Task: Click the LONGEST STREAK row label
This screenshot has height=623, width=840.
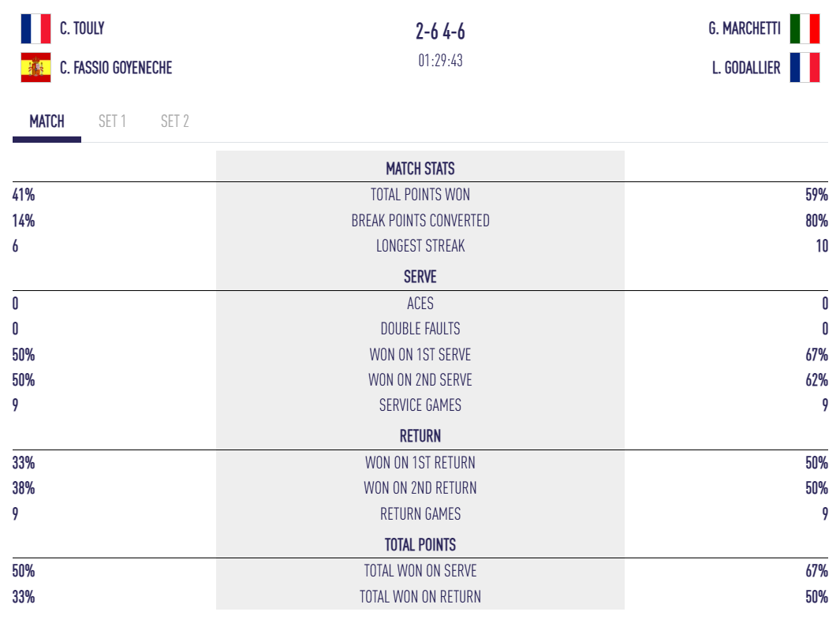Action: pos(420,246)
